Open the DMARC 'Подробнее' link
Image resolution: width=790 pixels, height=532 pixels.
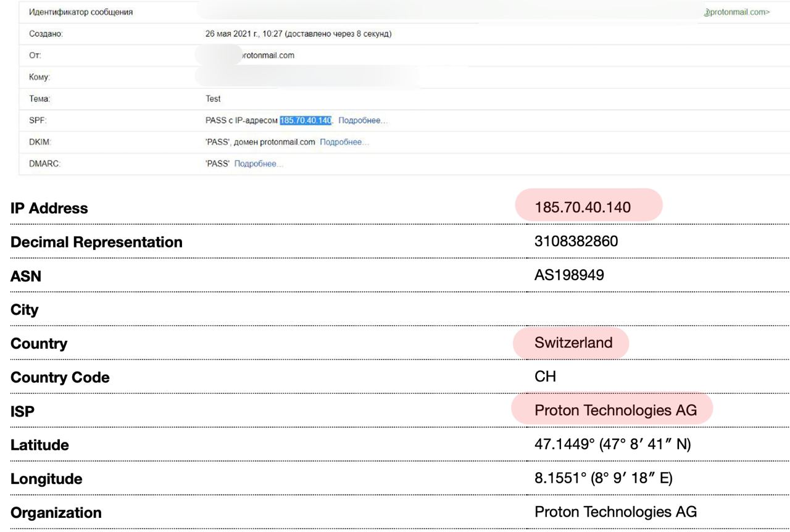[x=259, y=164]
